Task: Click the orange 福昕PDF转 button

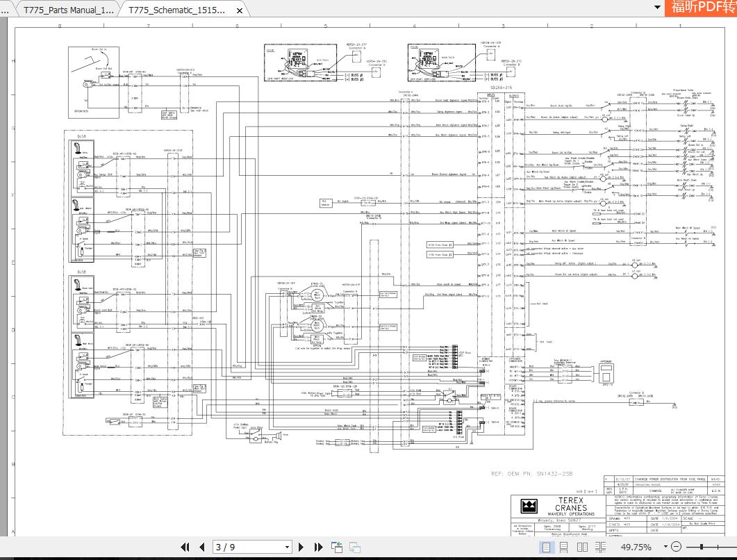Action: (x=701, y=8)
